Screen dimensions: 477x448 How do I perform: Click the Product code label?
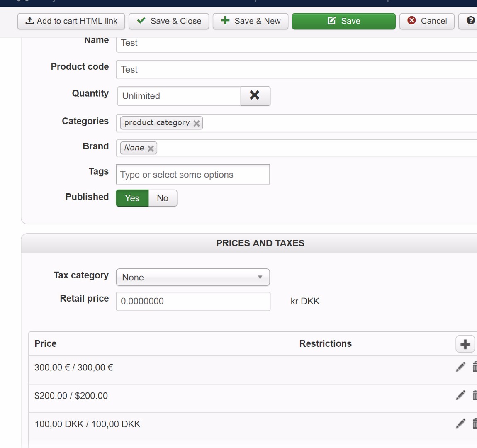click(x=80, y=67)
